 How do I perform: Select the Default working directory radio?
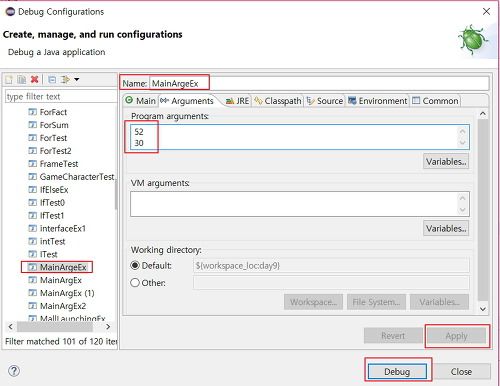(135, 266)
